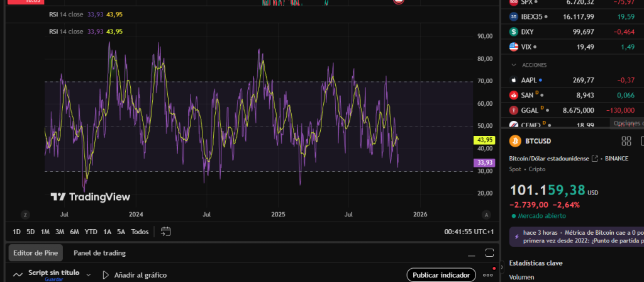Click the A auto-scale button
This screenshot has height=282, width=644.
tap(486, 214)
